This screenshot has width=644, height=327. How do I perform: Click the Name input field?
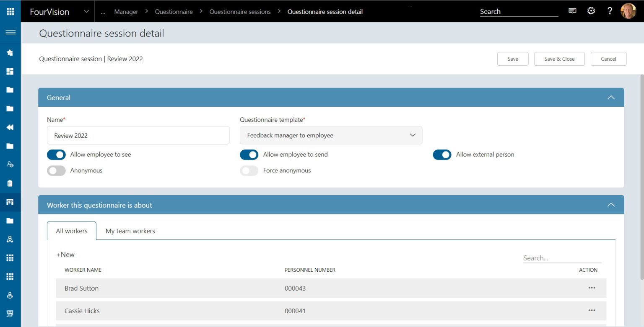138,135
